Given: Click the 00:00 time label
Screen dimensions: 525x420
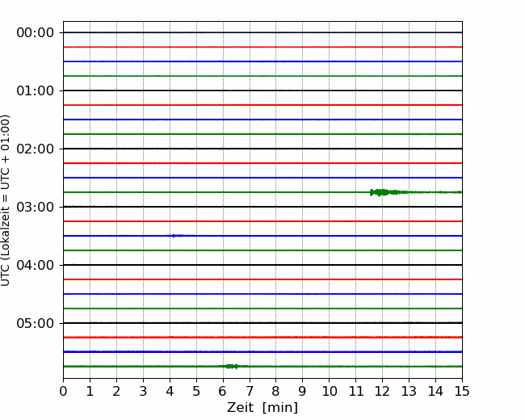Looking at the screenshot, I should tap(35, 32).
